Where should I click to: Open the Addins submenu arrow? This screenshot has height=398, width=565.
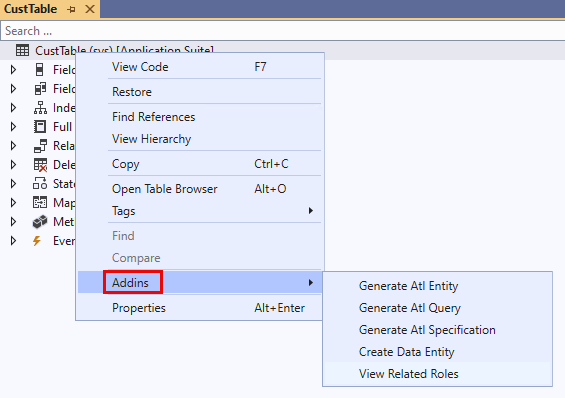(311, 282)
